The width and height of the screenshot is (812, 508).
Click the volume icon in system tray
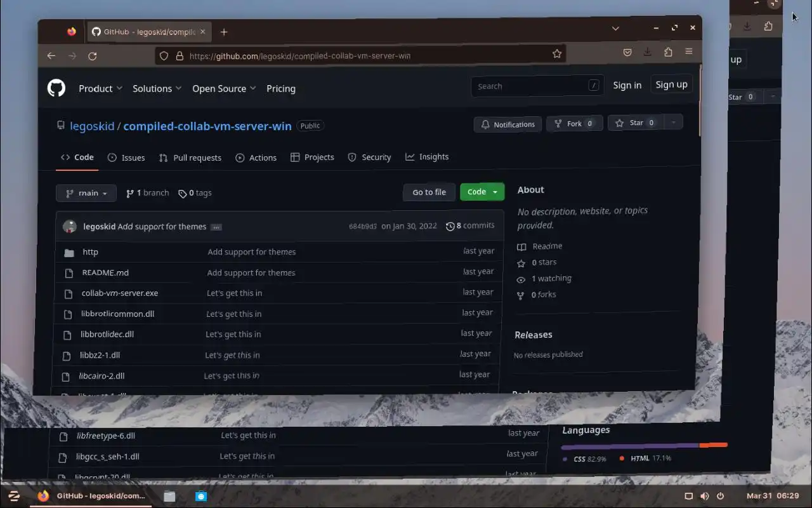[704, 496]
